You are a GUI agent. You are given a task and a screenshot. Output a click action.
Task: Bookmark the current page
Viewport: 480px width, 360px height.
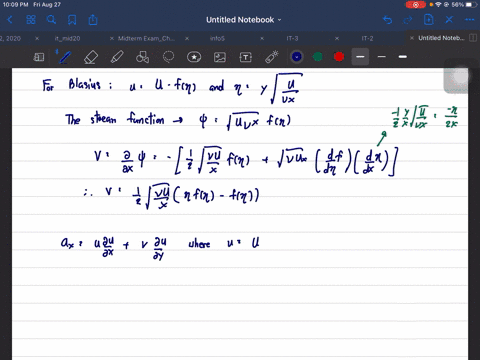[x=72, y=20]
